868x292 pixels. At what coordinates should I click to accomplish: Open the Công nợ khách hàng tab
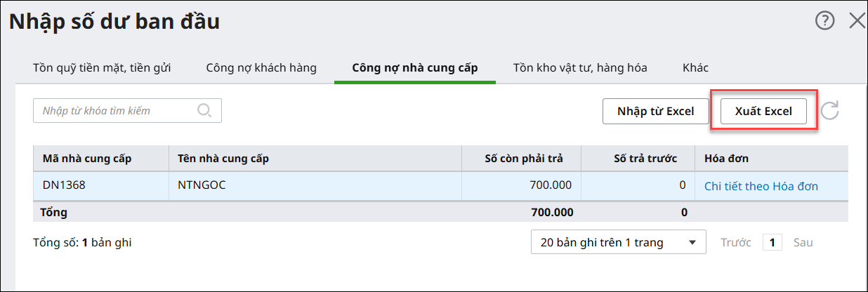261,68
